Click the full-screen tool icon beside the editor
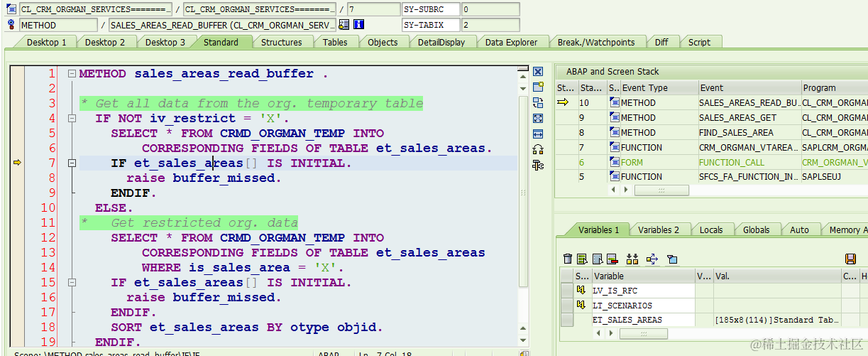868x356 pixels. click(538, 118)
